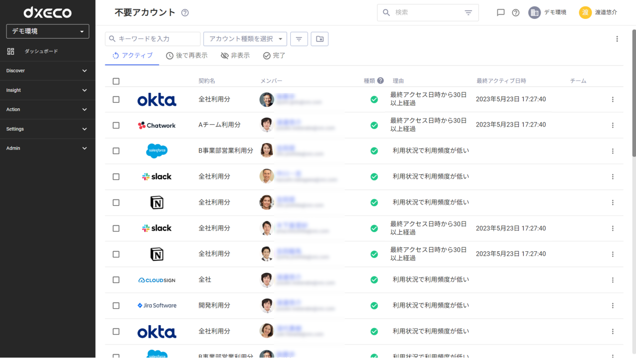The image size is (636, 364).
Task: Open row actions for the Chatwork row
Action: [x=613, y=125]
